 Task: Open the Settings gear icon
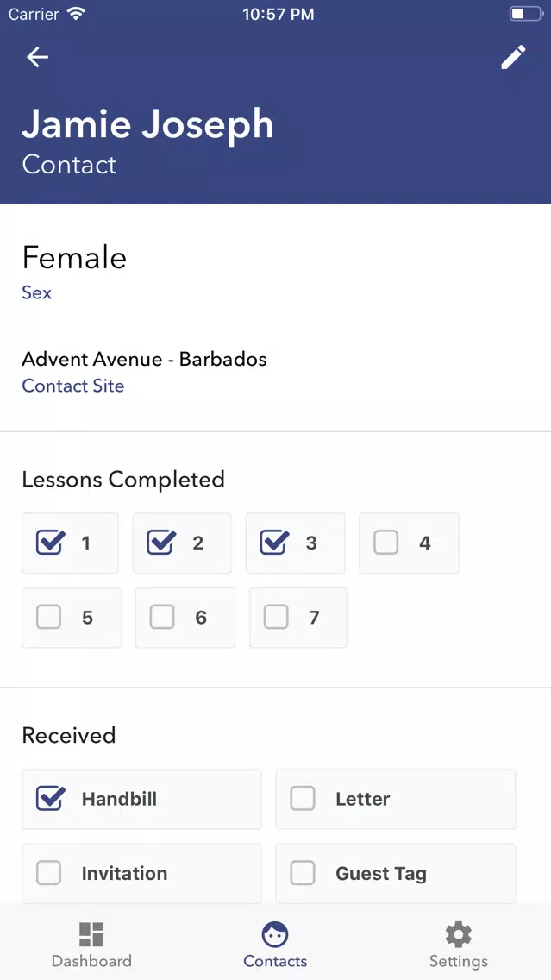tap(459, 934)
